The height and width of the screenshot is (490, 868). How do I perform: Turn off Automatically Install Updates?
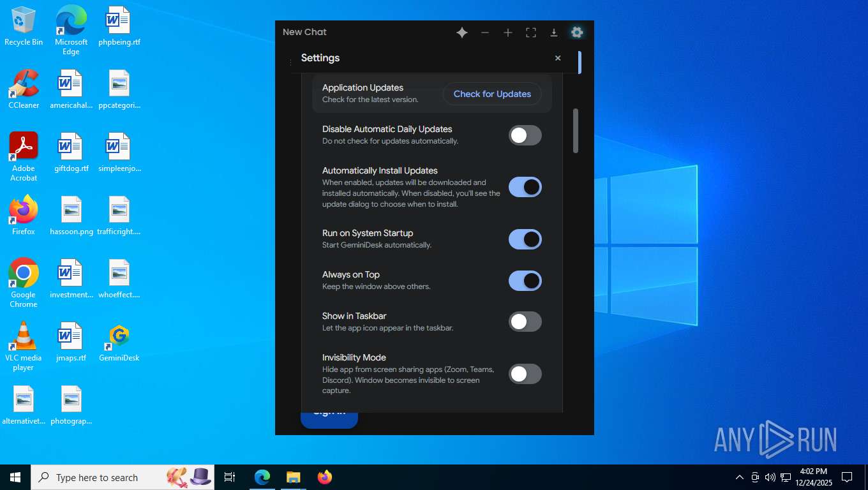[x=525, y=187]
